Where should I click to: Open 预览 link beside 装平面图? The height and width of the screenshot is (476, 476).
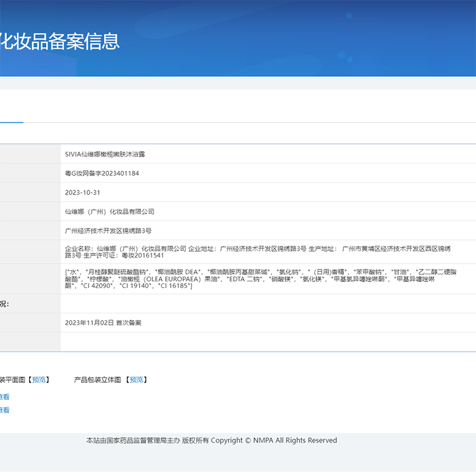pyautogui.click(x=39, y=380)
